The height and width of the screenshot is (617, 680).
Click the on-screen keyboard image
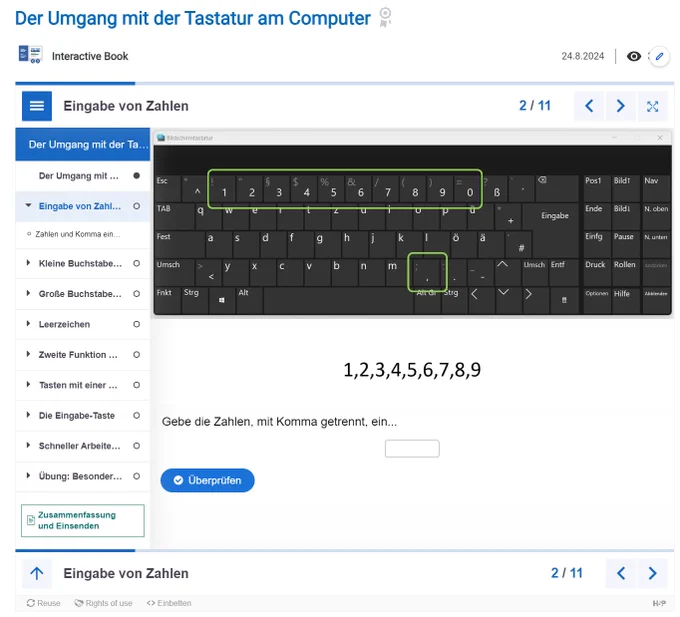412,223
